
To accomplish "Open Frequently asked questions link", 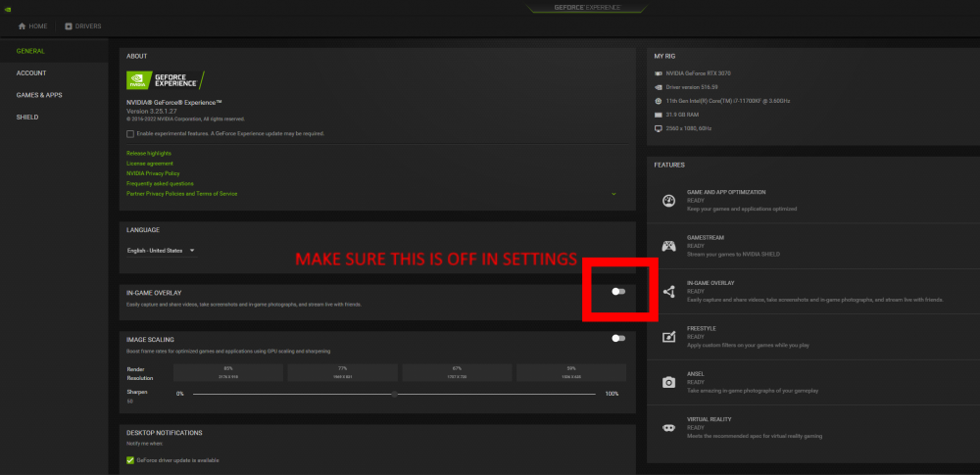I will (160, 184).
